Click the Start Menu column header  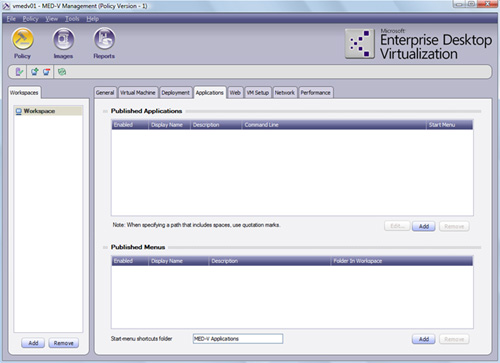coord(450,125)
